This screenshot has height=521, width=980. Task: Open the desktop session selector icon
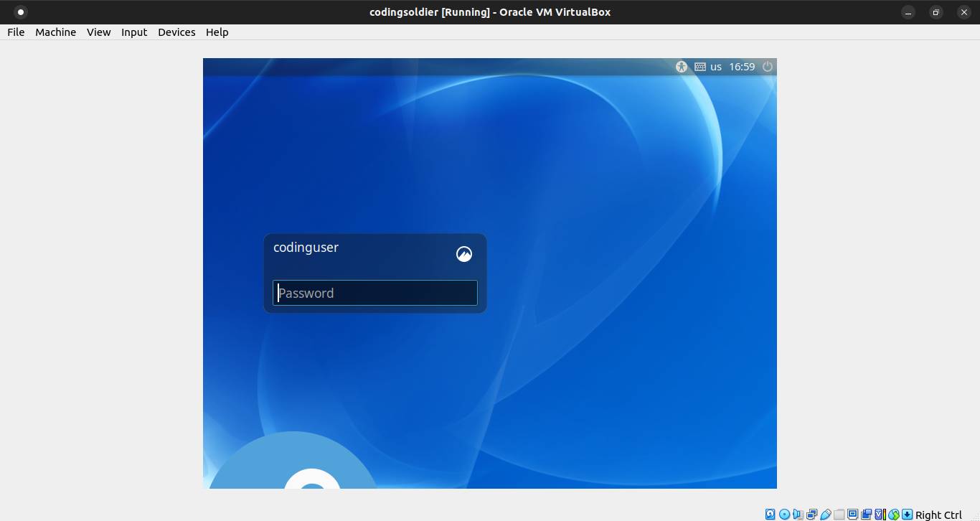[464, 253]
